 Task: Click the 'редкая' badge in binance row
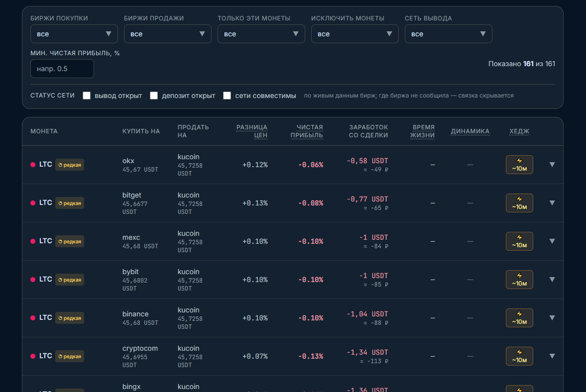tap(70, 318)
